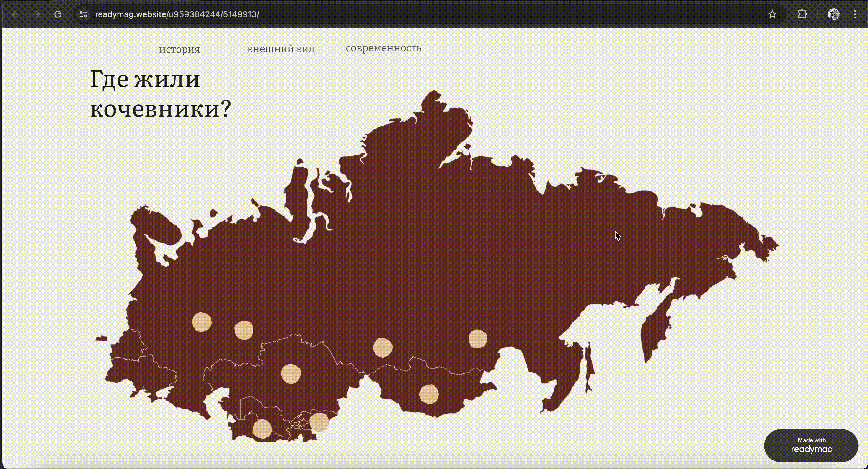The image size is (868, 469).
Task: Click the beige dot directly north of Mongolia's western border
Action: tap(382, 347)
